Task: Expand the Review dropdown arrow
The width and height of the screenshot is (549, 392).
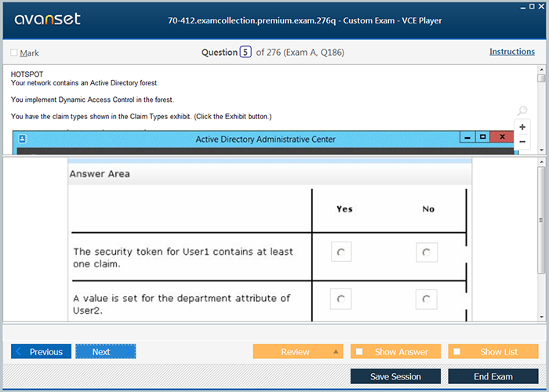Action: click(x=336, y=351)
